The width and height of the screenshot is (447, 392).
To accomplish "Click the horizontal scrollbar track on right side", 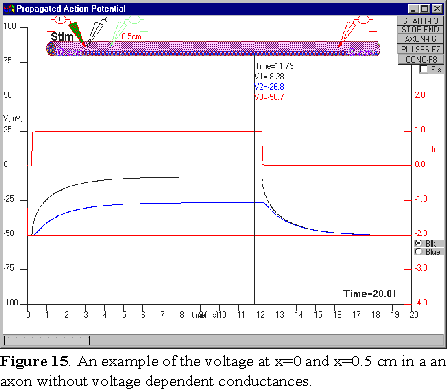I will [267, 340].
